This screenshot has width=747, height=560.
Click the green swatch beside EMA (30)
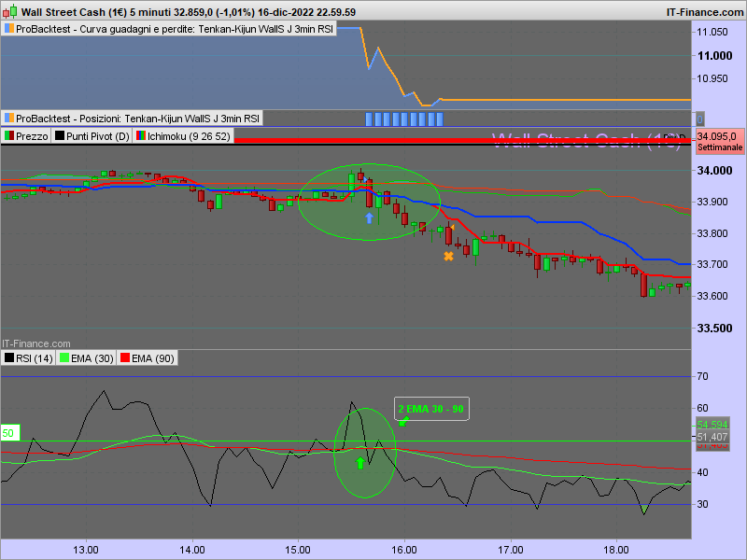click(64, 357)
